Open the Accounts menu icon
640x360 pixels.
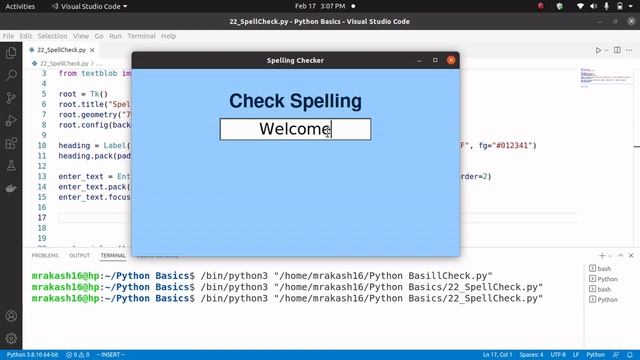pyautogui.click(x=11, y=316)
